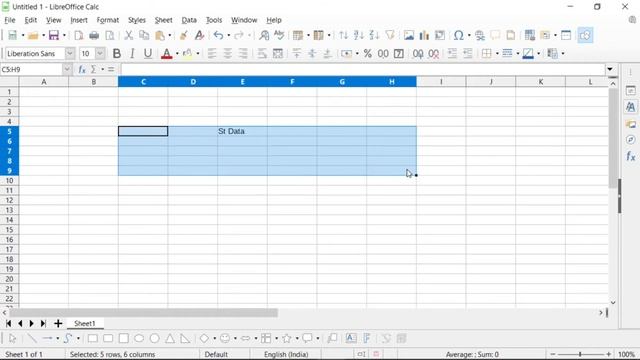Click the Clone Formatting paintbrush icon
Screen dimensions: 640x360
[184, 35]
